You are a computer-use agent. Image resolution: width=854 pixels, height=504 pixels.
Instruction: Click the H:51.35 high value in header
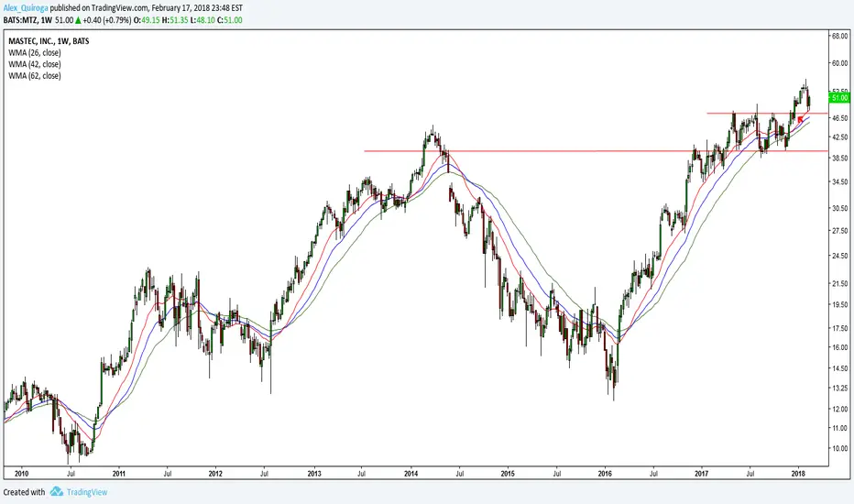click(175, 20)
